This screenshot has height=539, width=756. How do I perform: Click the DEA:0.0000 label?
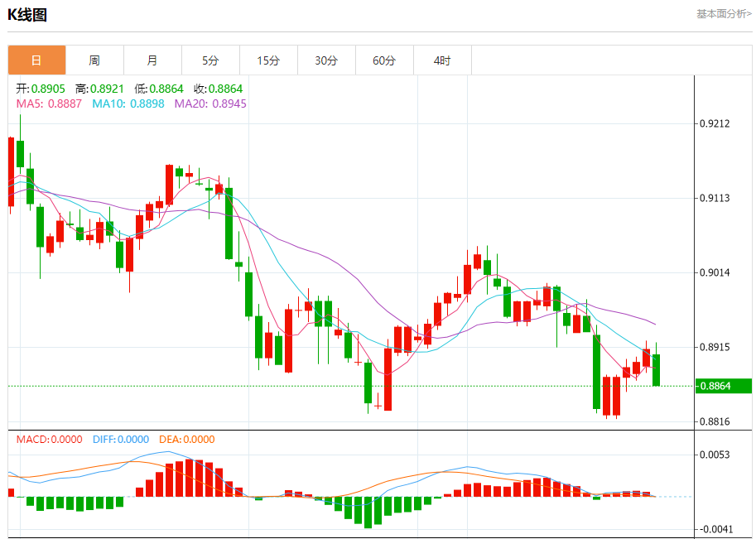187,439
